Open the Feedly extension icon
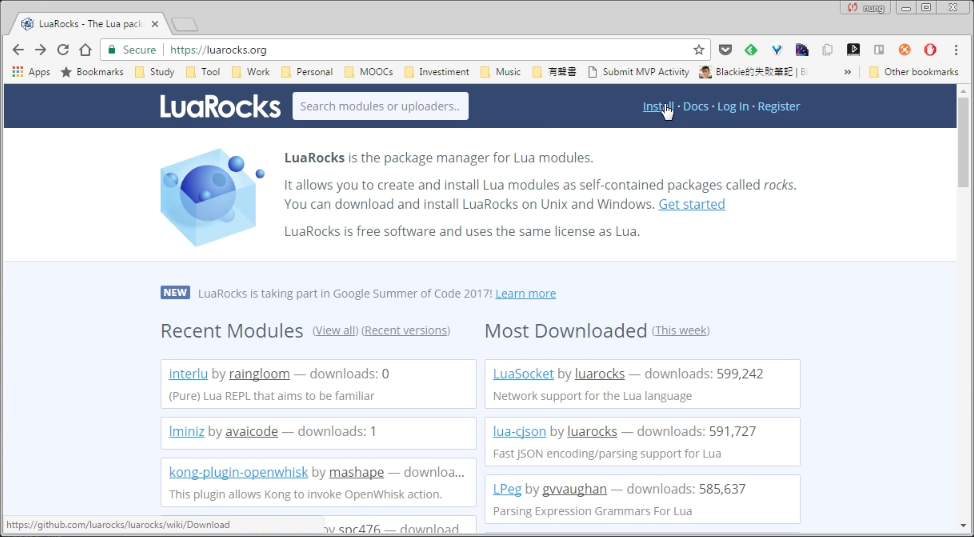Screen dimensions: 974x537 [750, 50]
